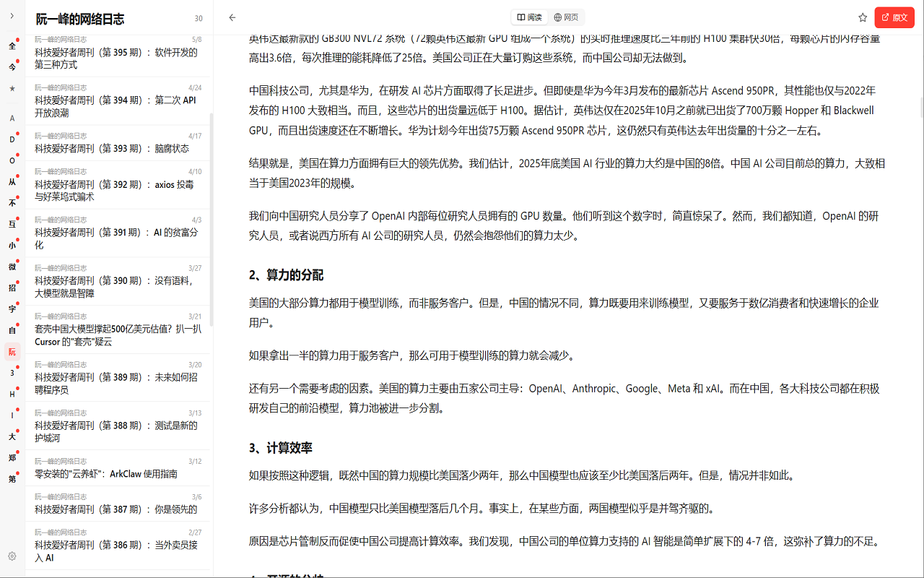Open the 全 (all articles) sidebar entry
This screenshot has height=578, width=924.
pos(12,46)
